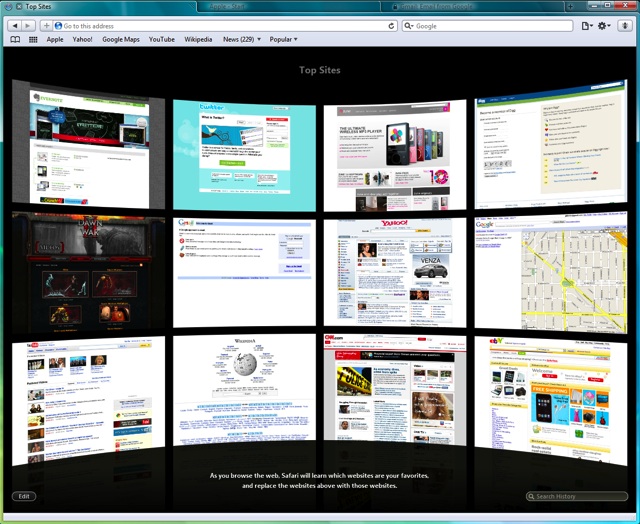Open the Yahoo! homepage thumbnail
The image size is (640, 524).
pos(395,273)
